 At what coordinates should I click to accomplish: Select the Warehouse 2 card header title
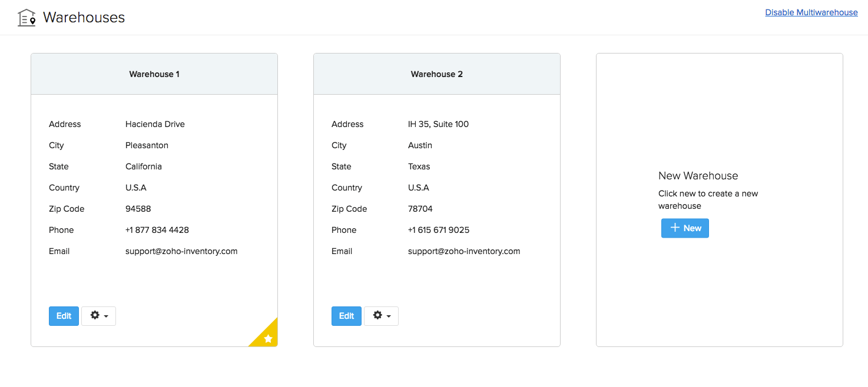coord(437,74)
